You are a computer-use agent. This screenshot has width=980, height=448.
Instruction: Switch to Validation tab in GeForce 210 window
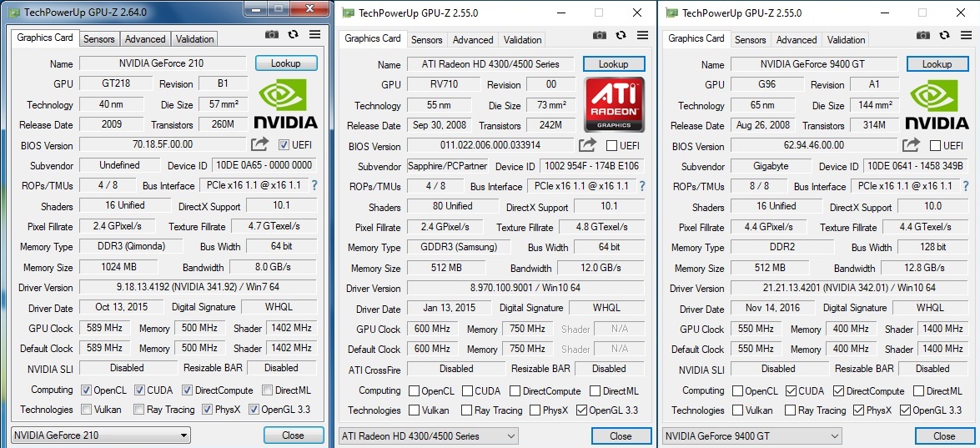pos(195,38)
